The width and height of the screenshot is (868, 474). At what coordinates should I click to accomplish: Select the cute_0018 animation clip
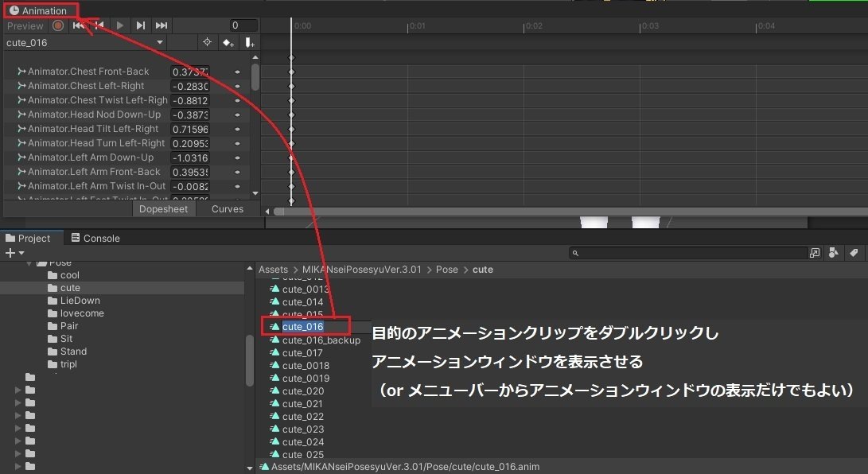(299, 366)
